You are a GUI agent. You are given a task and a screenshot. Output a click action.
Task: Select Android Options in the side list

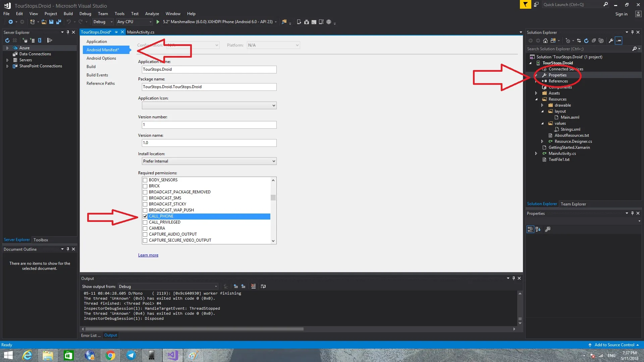tap(101, 58)
